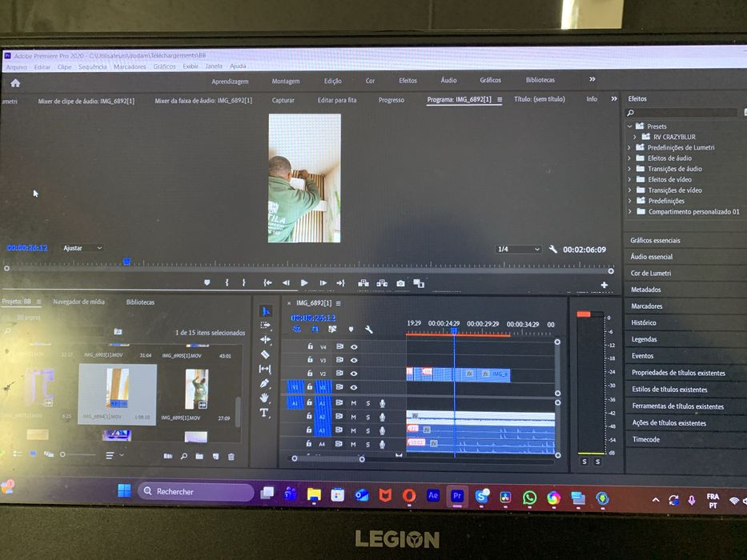Step forward one frame in Program monitor
This screenshot has height=560, width=747.
[323, 283]
